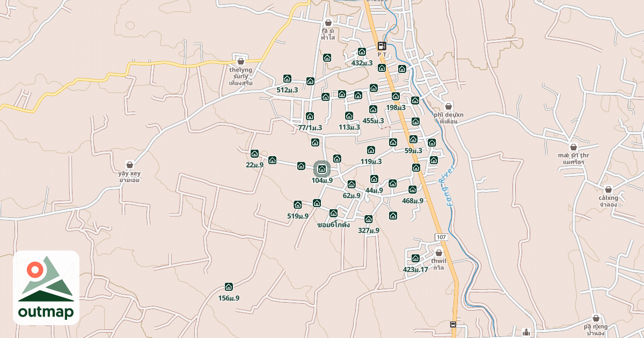Open the ฟ้าใส shop marker
This screenshot has width=644, height=338.
[328, 23]
